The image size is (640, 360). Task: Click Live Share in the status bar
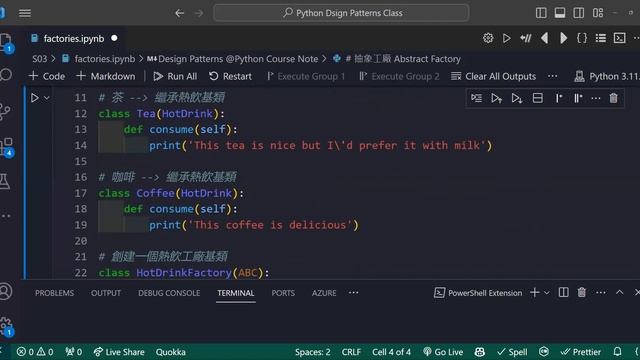pos(119,352)
